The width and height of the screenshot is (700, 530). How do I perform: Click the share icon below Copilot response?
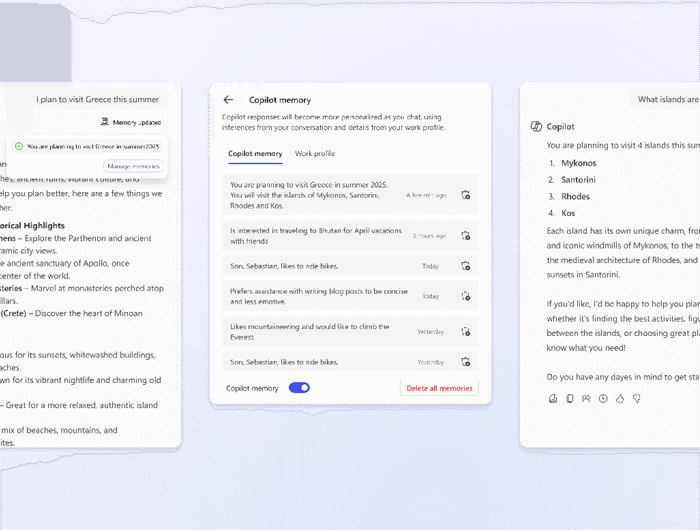[x=586, y=398]
